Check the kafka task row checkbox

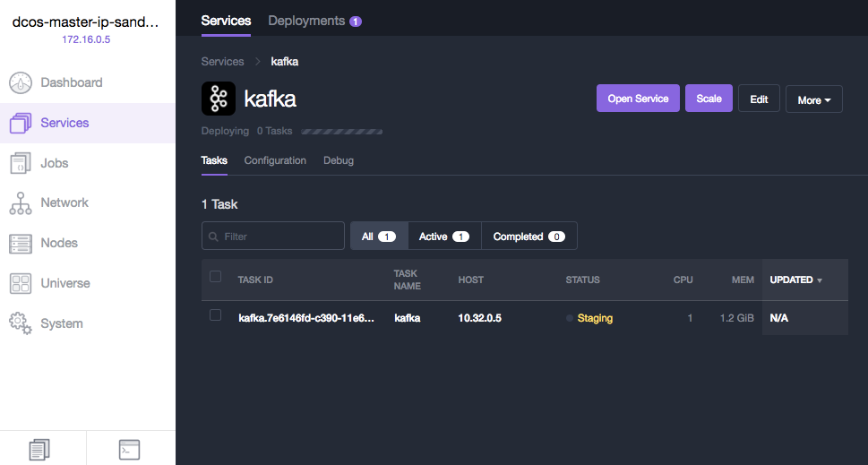click(215, 315)
